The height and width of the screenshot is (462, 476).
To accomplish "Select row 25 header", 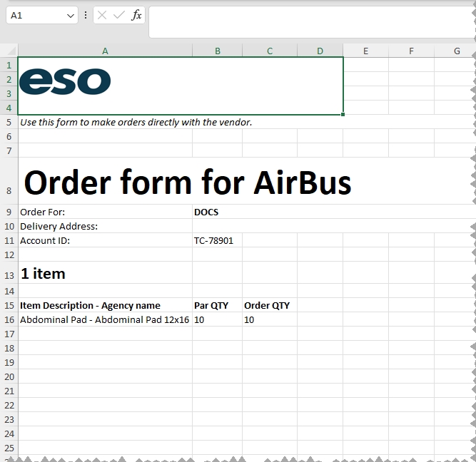I will [9, 448].
